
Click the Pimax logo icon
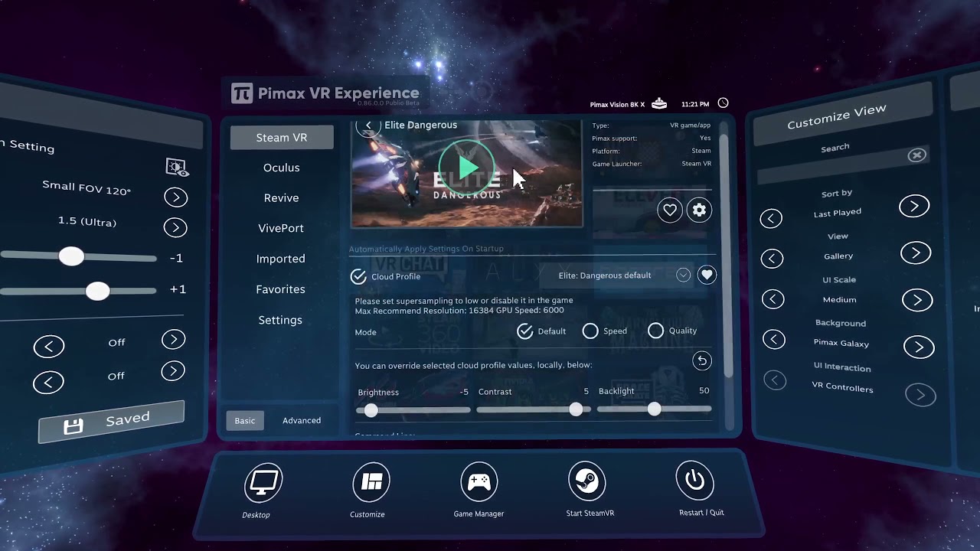pos(242,93)
